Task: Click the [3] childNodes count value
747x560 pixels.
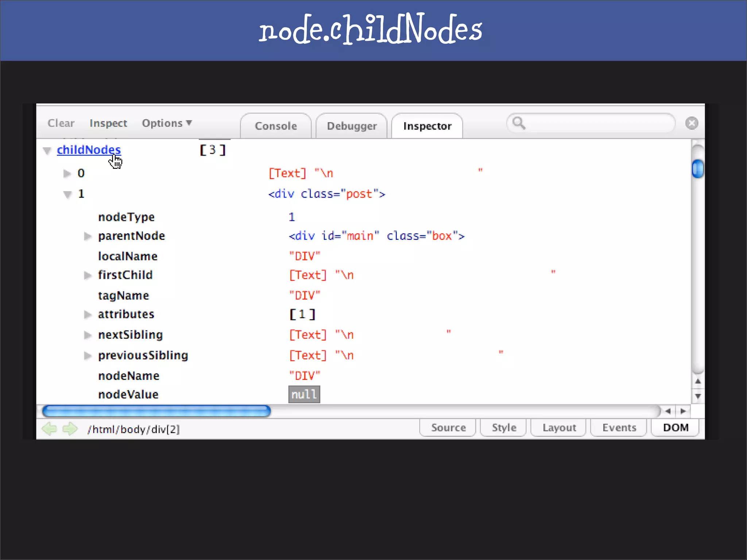Action: coord(213,150)
